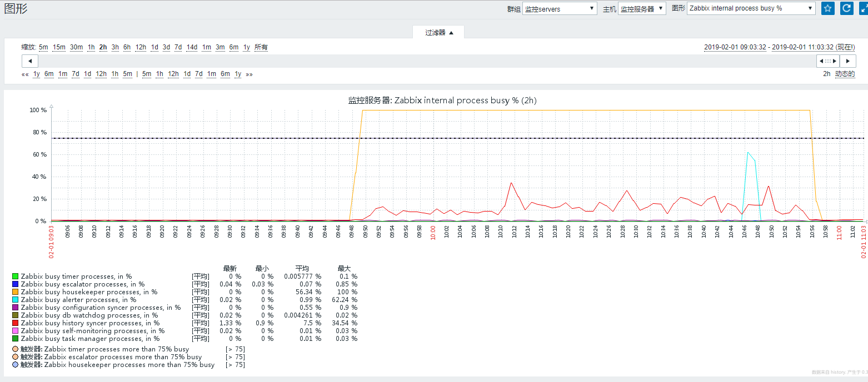Click the star icon to favorite this graph

(x=828, y=8)
